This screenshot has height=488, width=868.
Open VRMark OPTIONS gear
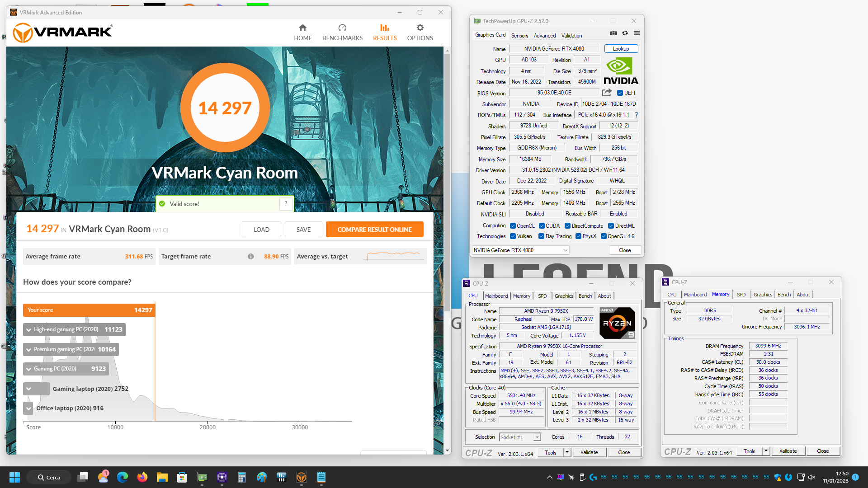coord(420,33)
